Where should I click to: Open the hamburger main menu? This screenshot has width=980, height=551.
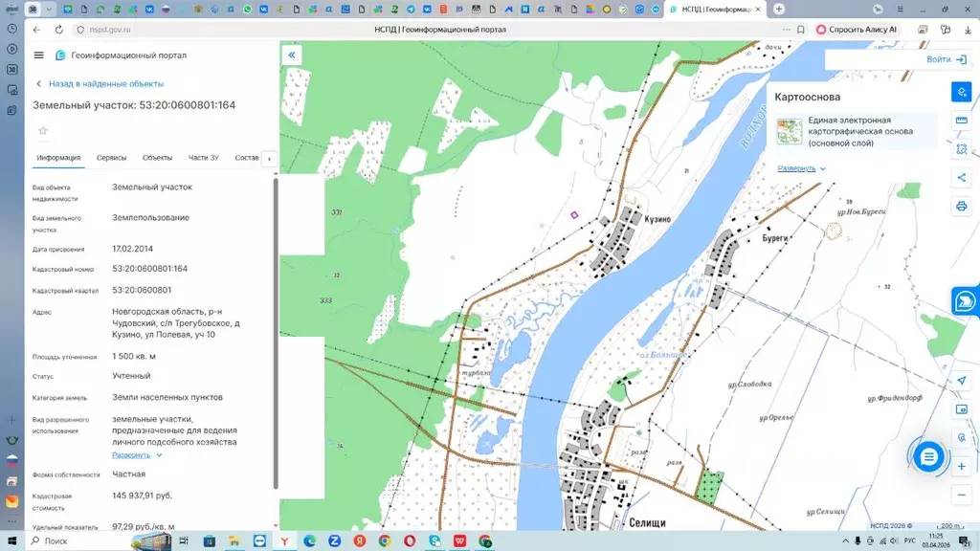[x=38, y=55]
